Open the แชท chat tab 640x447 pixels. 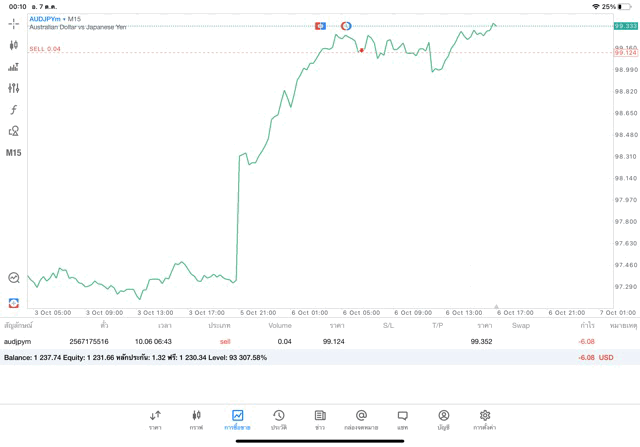tap(402, 418)
